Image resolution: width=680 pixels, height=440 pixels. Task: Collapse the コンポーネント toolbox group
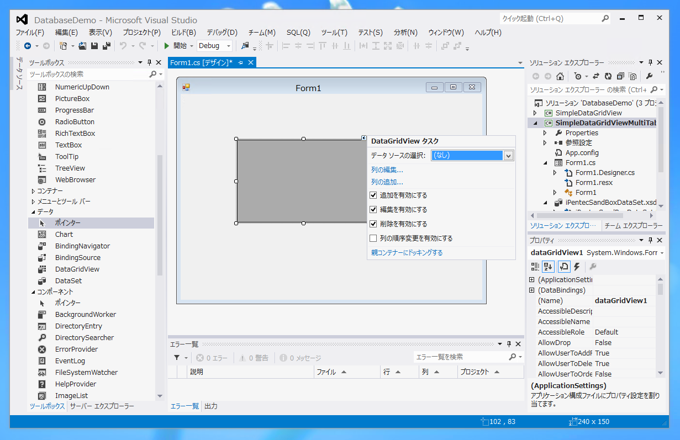[x=33, y=292]
